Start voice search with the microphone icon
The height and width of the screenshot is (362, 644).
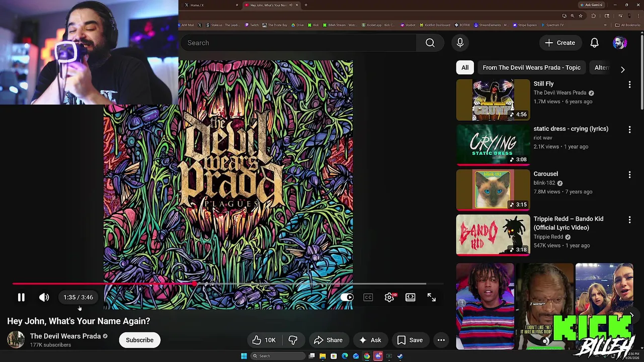click(460, 43)
